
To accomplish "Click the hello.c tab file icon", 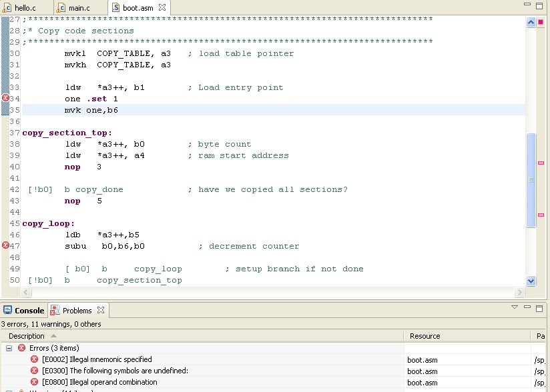I will pos(7,8).
